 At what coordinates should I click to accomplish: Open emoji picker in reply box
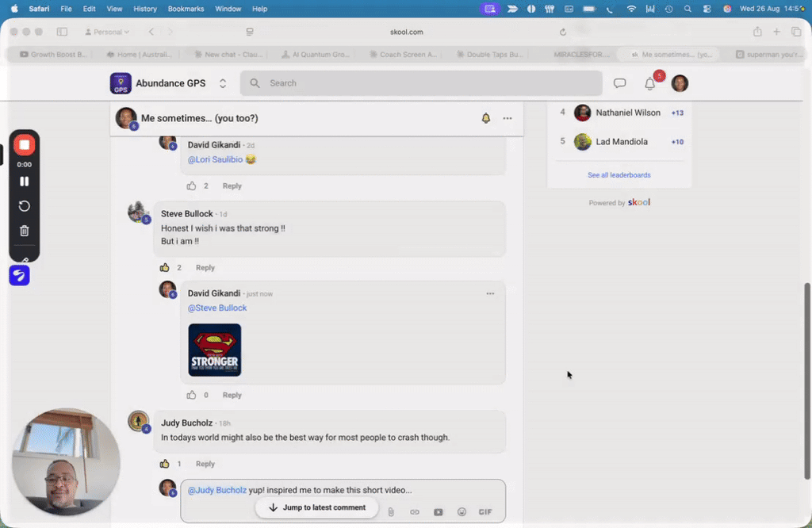tap(462, 512)
